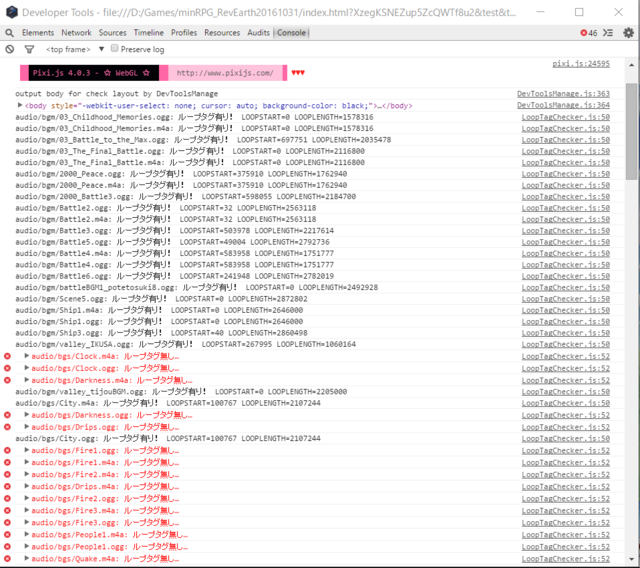The height and width of the screenshot is (568, 640).
Task: Expand the Fire2.m4a error entry
Action: coord(27,474)
